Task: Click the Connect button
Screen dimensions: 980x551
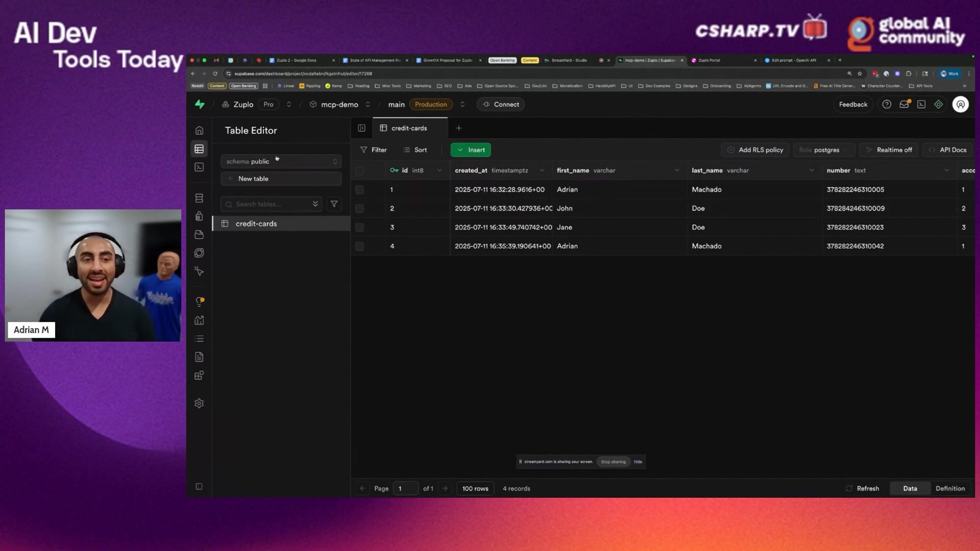Action: click(x=501, y=105)
